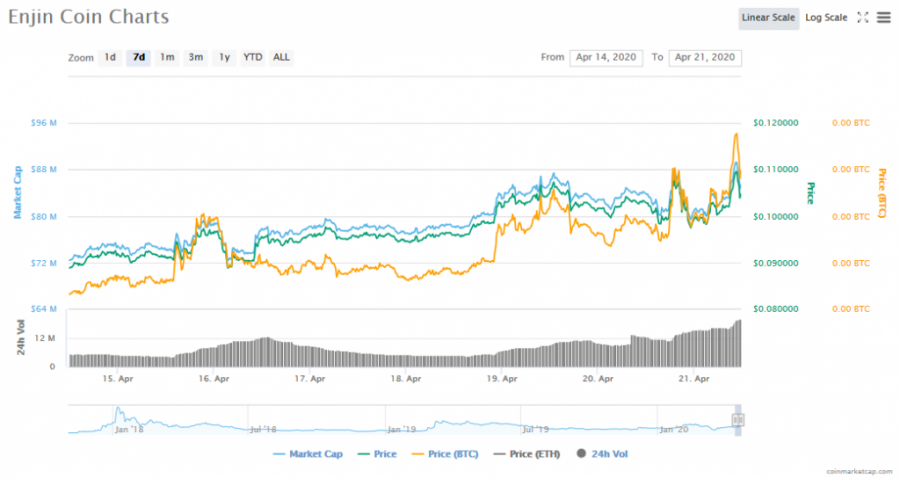Click the Market Cap axis title

pos(17,192)
